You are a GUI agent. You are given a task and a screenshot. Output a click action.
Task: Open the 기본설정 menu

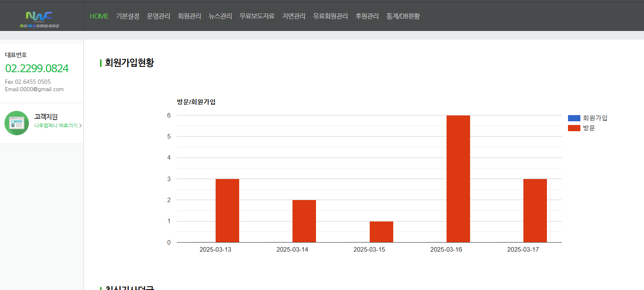128,16
